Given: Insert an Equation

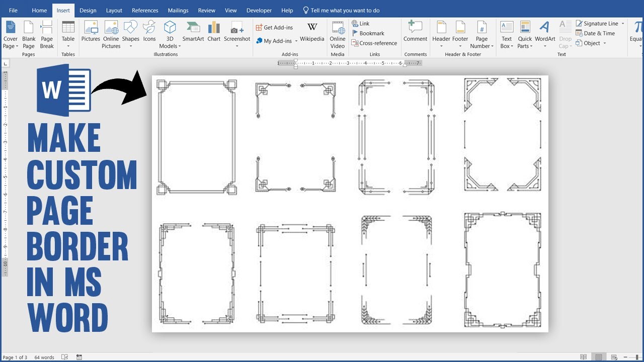Looking at the screenshot, I should tap(636, 35).
